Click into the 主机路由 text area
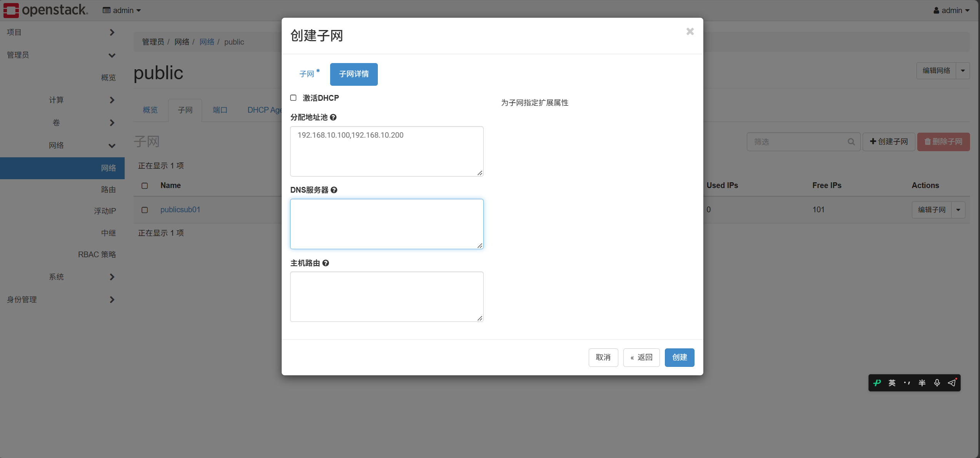 pyautogui.click(x=387, y=296)
